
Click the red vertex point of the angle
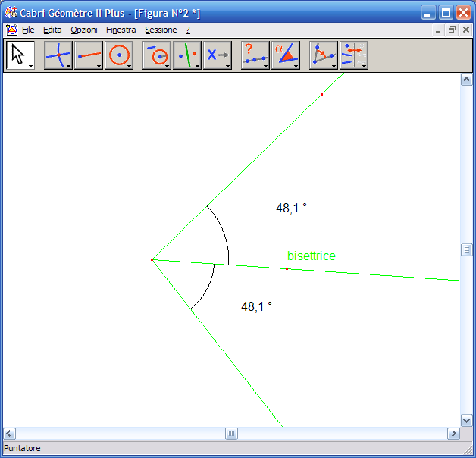click(152, 259)
